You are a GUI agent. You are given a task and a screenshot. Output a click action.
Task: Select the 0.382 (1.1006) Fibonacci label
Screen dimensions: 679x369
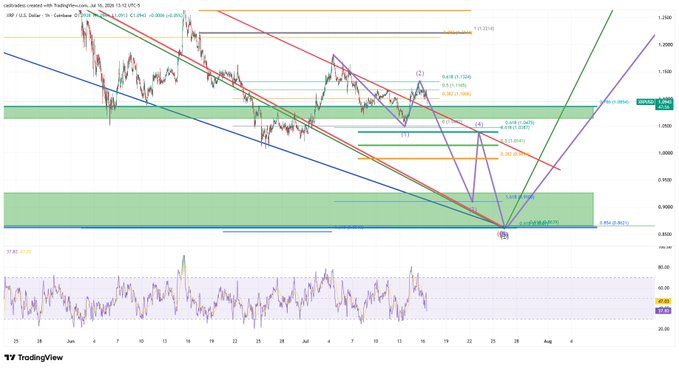pyautogui.click(x=456, y=94)
